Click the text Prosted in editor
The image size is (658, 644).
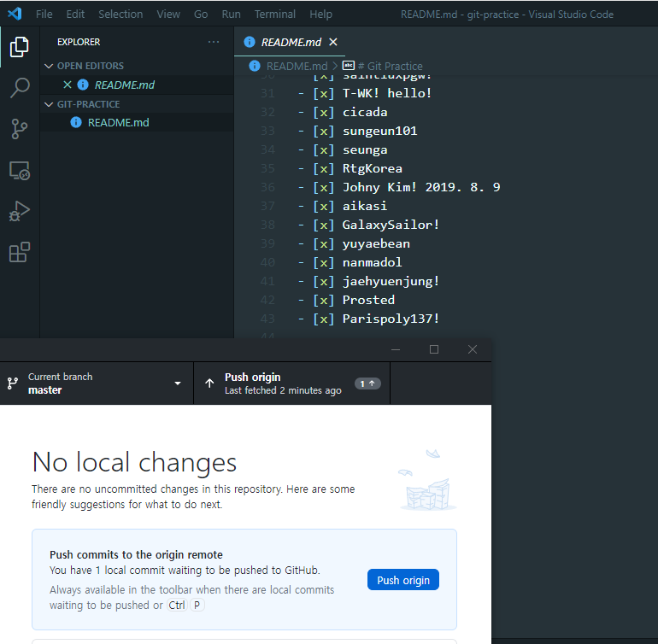368,300
